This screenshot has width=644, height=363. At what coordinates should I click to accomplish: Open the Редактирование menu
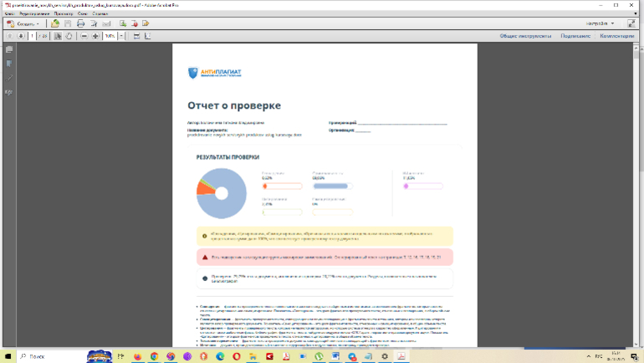pyautogui.click(x=33, y=14)
